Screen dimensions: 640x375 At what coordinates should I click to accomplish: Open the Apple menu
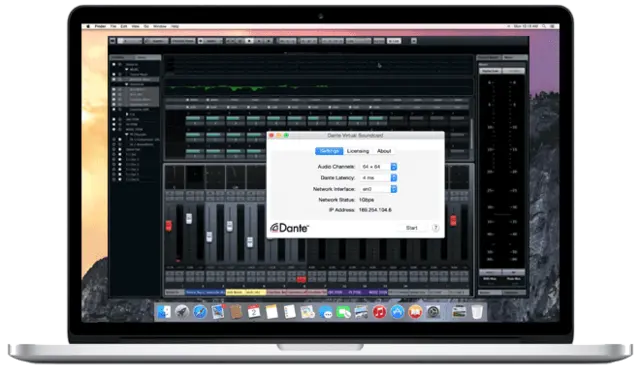click(88, 26)
